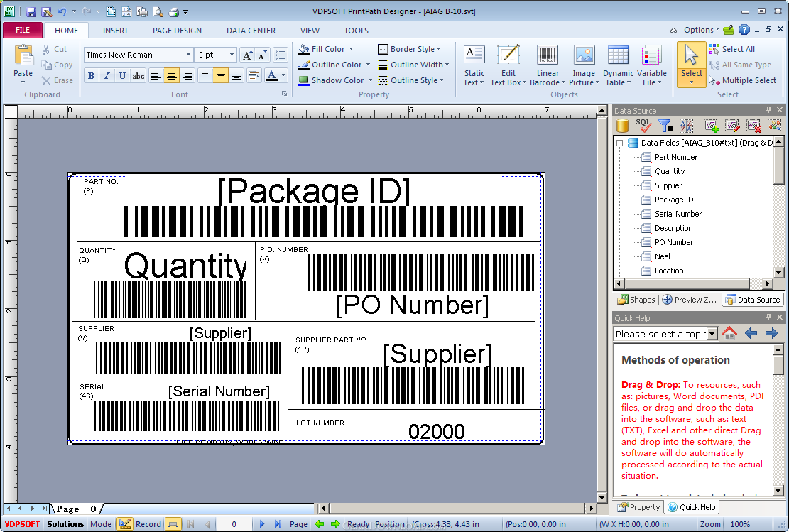Open the 9 pt font size dropdown
Screen dimensions: 789x532
click(x=232, y=55)
